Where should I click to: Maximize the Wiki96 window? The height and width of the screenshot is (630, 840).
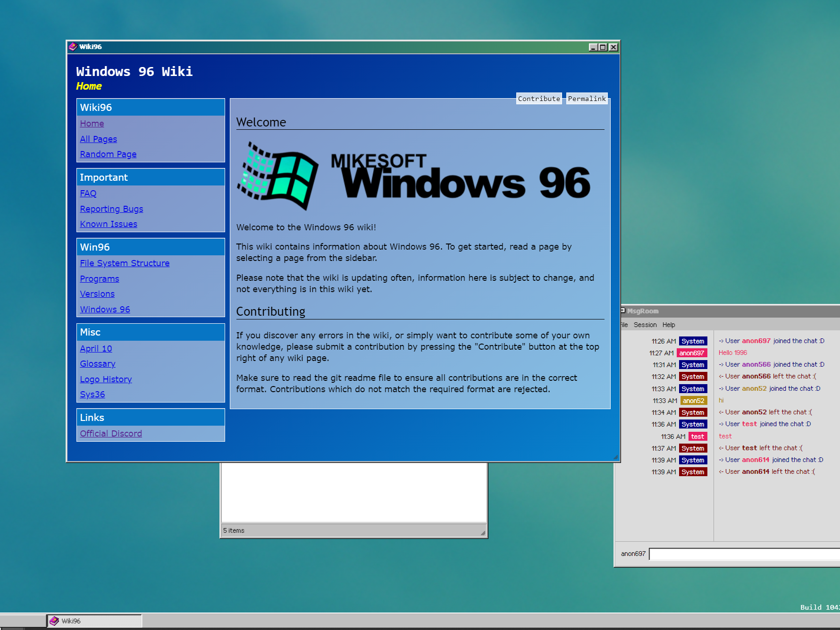[603, 47]
